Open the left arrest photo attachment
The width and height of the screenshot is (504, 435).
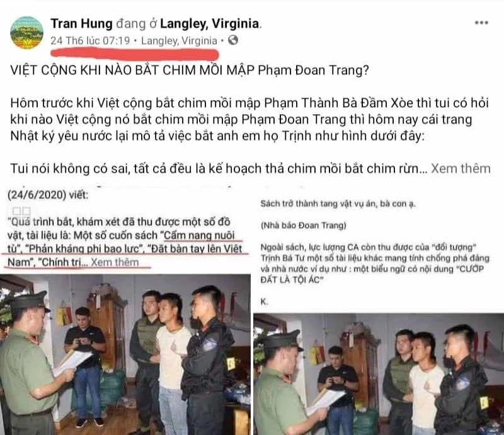coord(125,354)
